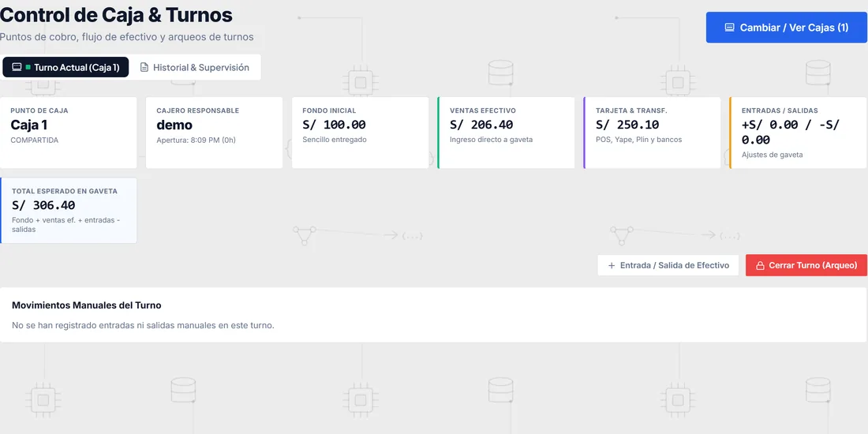
Task: Click the document icon beside Historial & Supervisión
Action: [144, 67]
